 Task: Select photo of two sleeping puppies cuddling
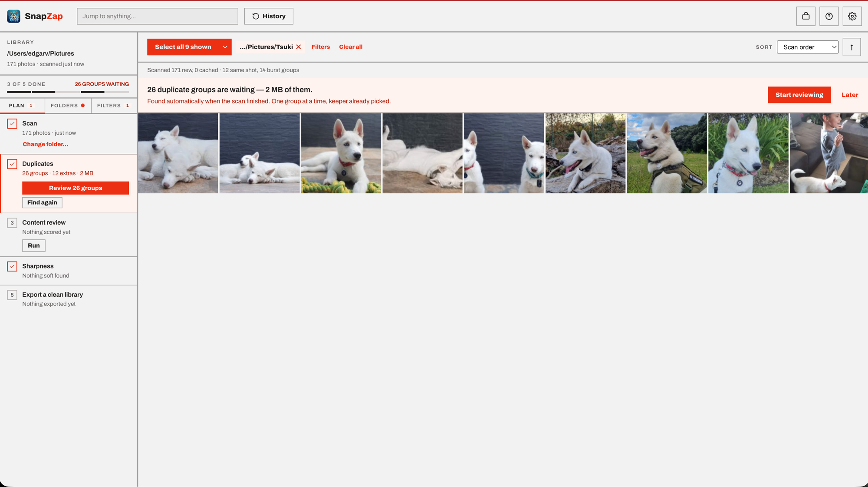tap(178, 153)
